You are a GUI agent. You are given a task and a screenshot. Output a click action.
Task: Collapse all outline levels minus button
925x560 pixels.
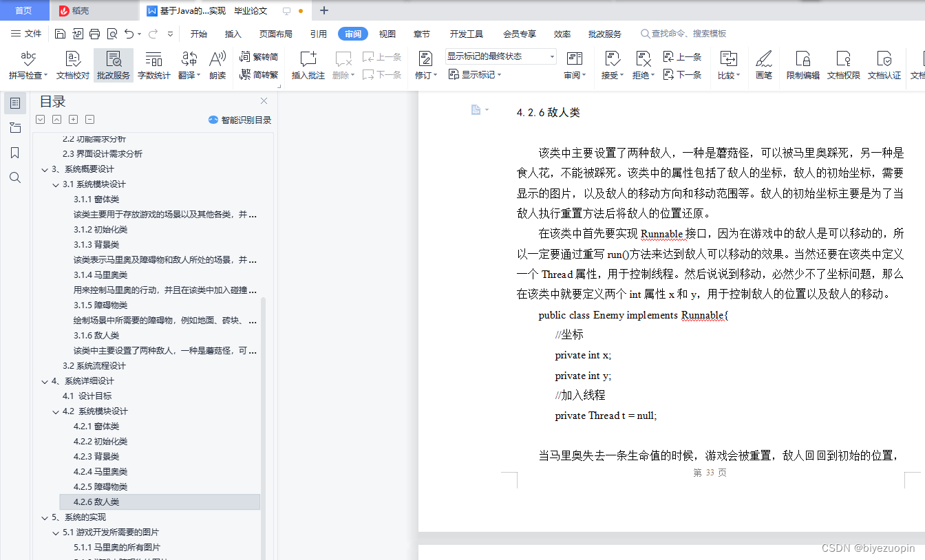[90, 120]
